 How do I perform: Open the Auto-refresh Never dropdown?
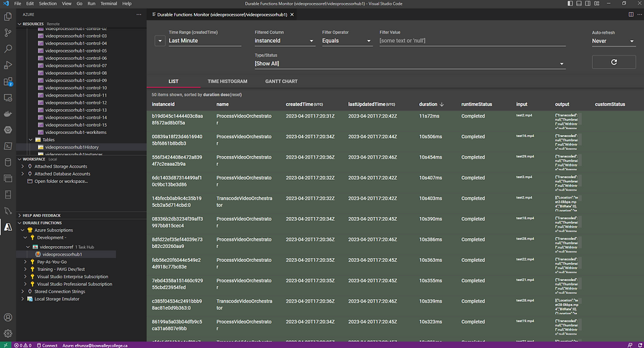pos(614,41)
